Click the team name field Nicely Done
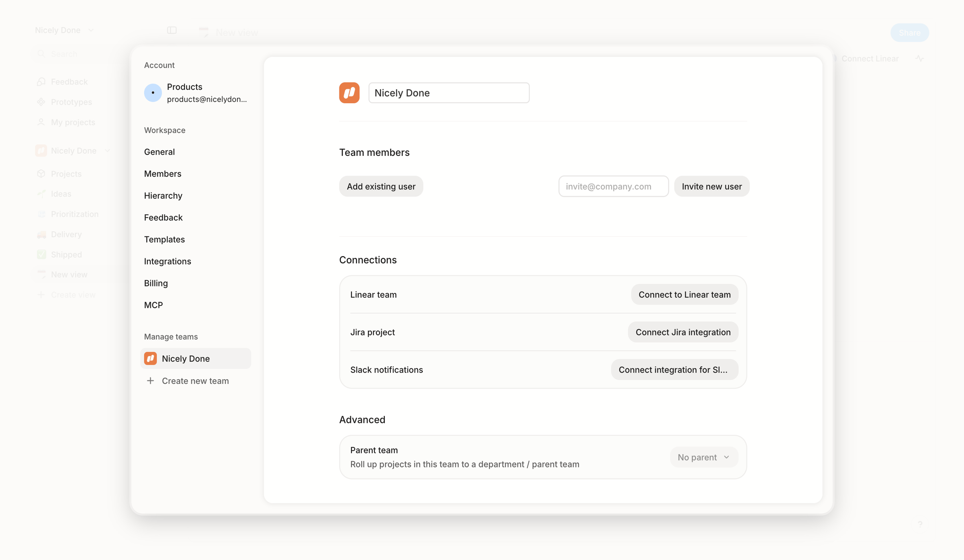This screenshot has height=560, width=964. pyautogui.click(x=449, y=93)
